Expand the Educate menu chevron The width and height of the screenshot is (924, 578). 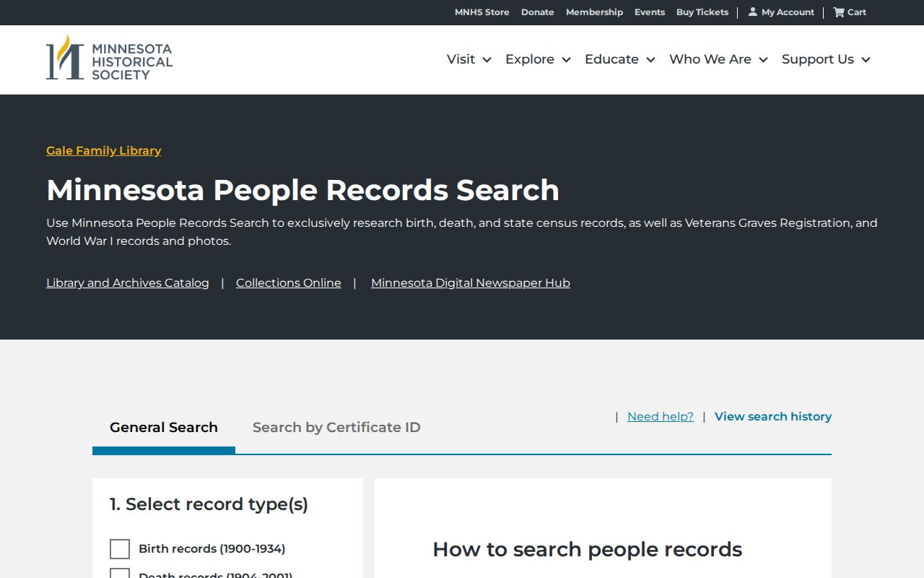pos(650,60)
